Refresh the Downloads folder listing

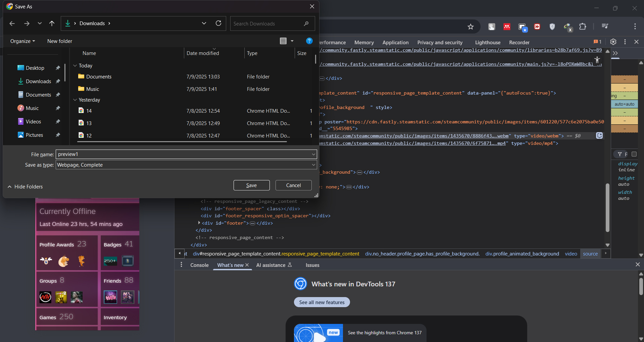[x=218, y=23]
